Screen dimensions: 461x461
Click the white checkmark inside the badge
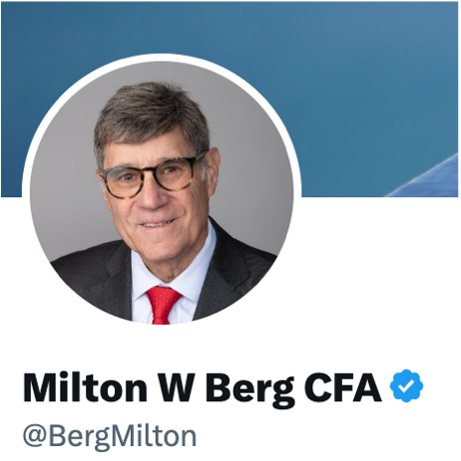coord(406,386)
